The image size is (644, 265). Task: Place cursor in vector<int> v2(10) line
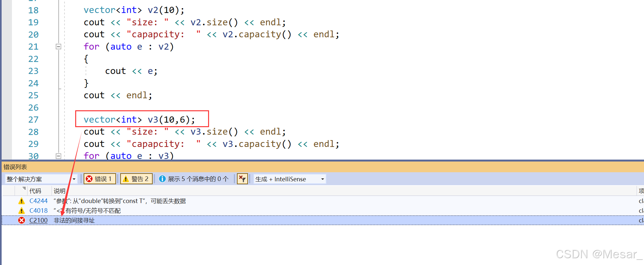(x=134, y=10)
